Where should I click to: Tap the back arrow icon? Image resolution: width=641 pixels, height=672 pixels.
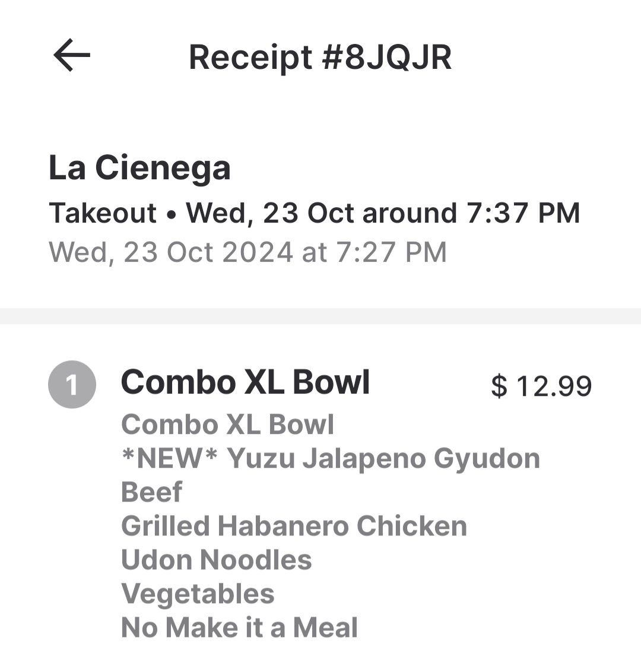pos(72,55)
